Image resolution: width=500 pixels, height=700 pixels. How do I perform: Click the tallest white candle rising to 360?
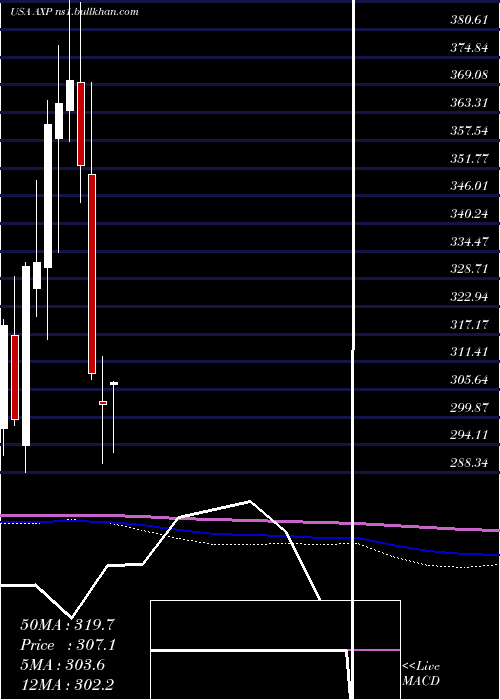pyautogui.click(x=48, y=196)
